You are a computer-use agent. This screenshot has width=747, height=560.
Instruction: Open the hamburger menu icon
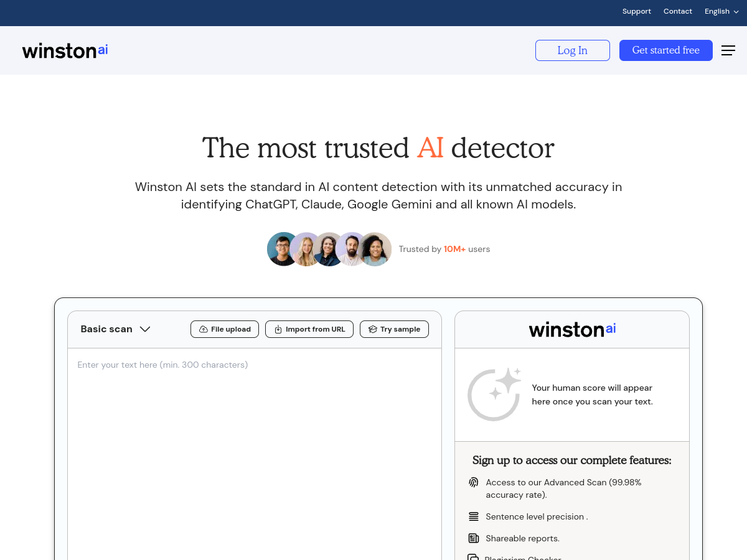728,50
